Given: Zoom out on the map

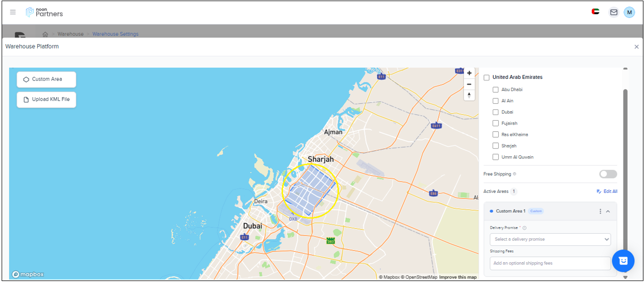Looking at the screenshot, I should tap(469, 84).
